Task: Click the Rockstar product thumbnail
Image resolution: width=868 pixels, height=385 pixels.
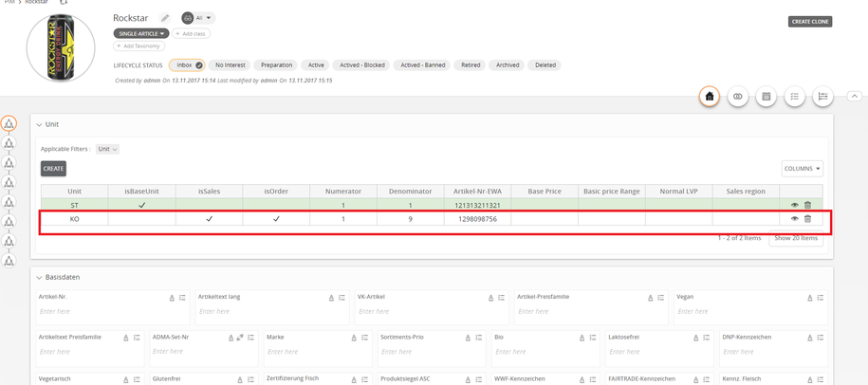Action: 61,46
